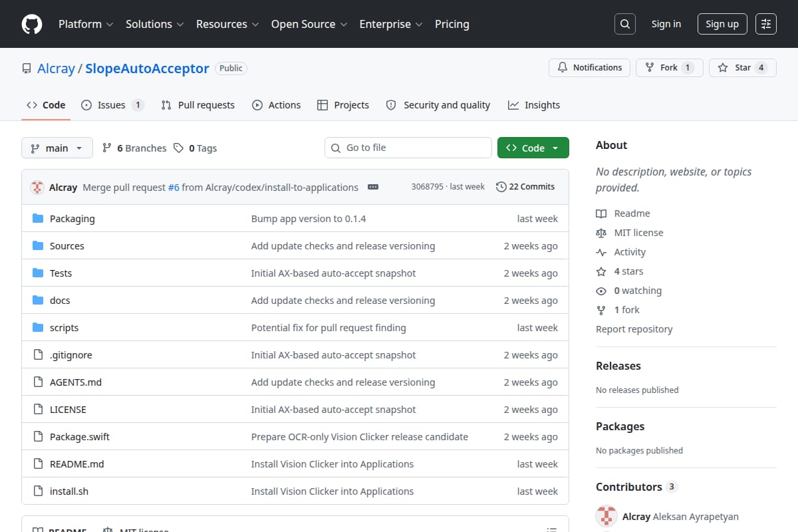
Task: Click the Sign in link
Action: (666, 24)
